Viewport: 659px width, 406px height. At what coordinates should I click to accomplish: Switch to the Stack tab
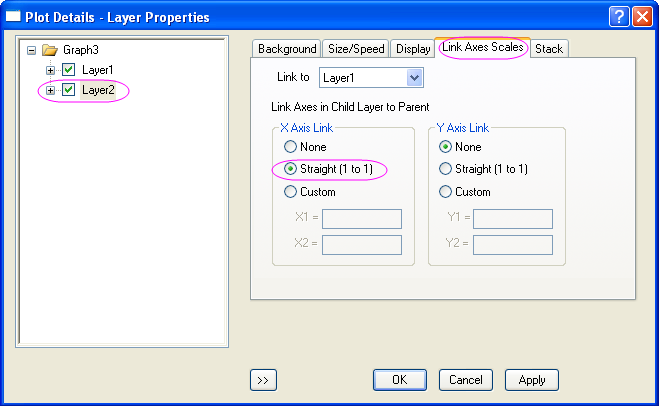point(549,49)
